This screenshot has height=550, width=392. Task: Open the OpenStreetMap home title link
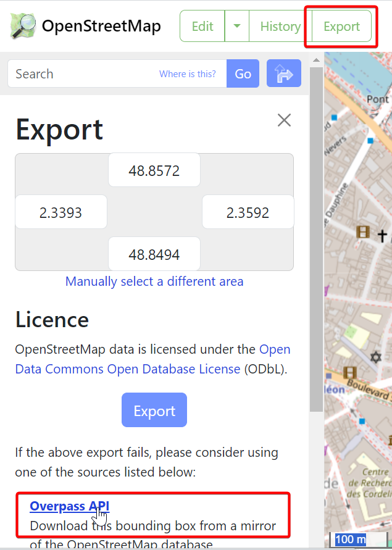pos(101,26)
